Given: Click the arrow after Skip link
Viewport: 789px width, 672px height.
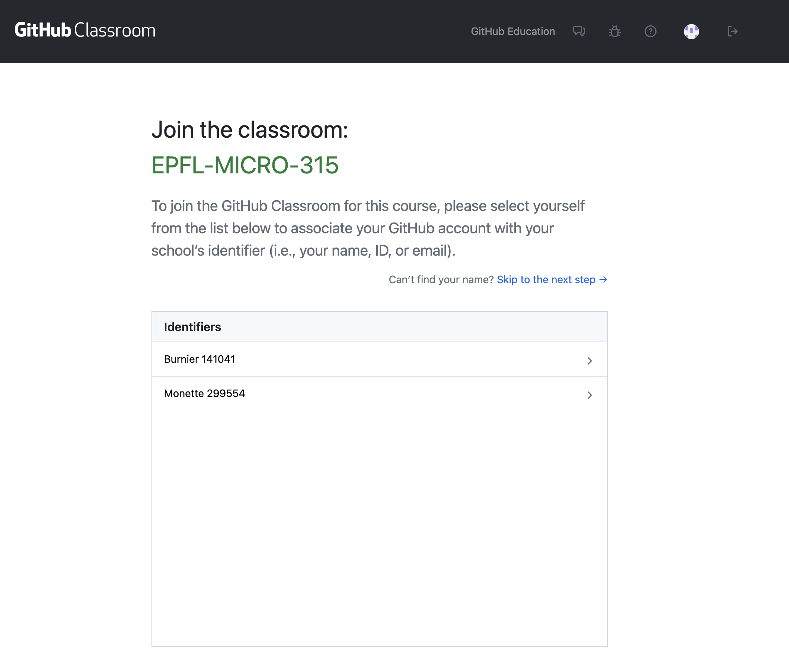Looking at the screenshot, I should 603,279.
